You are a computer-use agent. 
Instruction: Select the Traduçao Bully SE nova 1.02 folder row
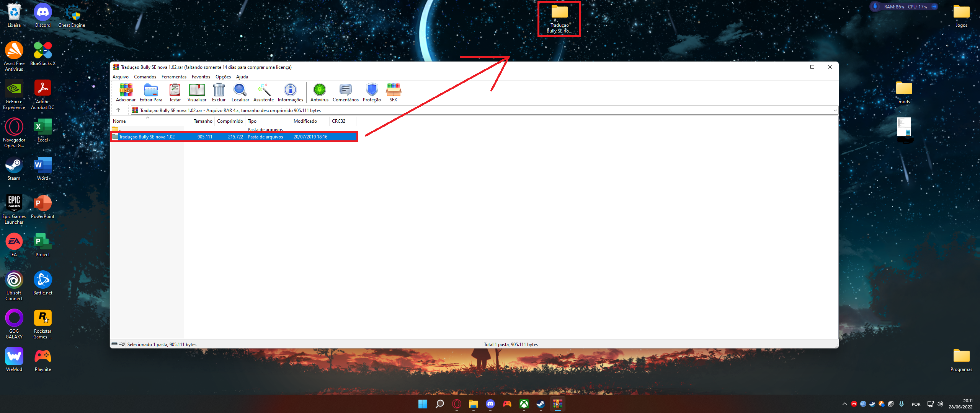147,137
